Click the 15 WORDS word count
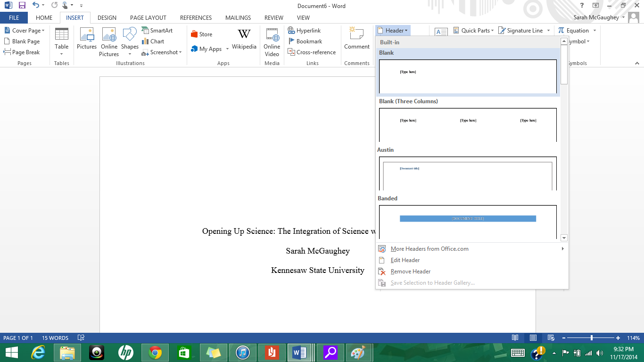Viewport: 644px width, 362px height. 55,338
